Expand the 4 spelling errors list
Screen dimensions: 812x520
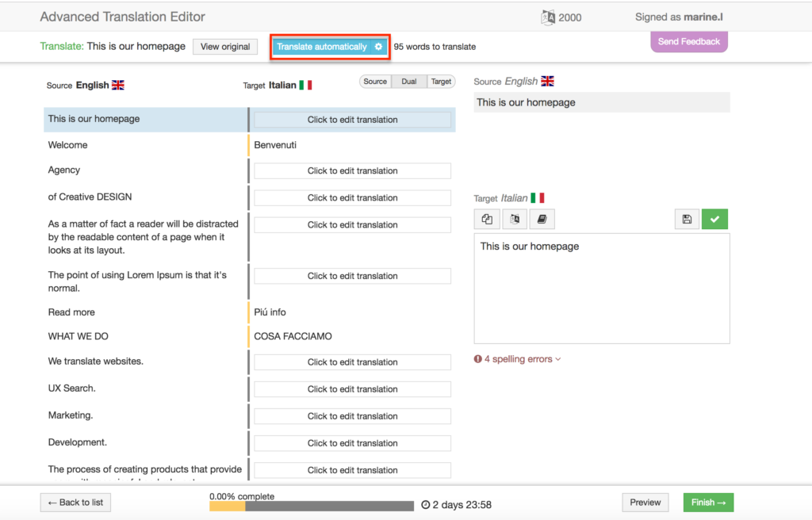pos(522,359)
